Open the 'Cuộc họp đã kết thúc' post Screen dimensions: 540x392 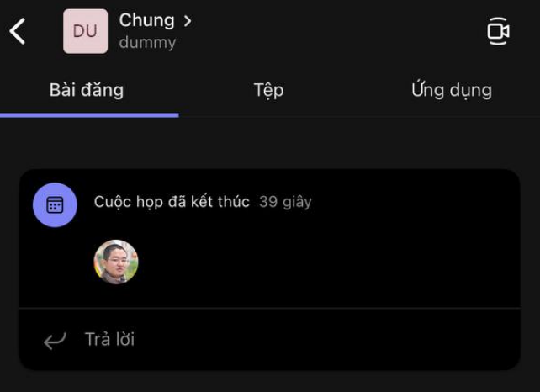click(172, 202)
